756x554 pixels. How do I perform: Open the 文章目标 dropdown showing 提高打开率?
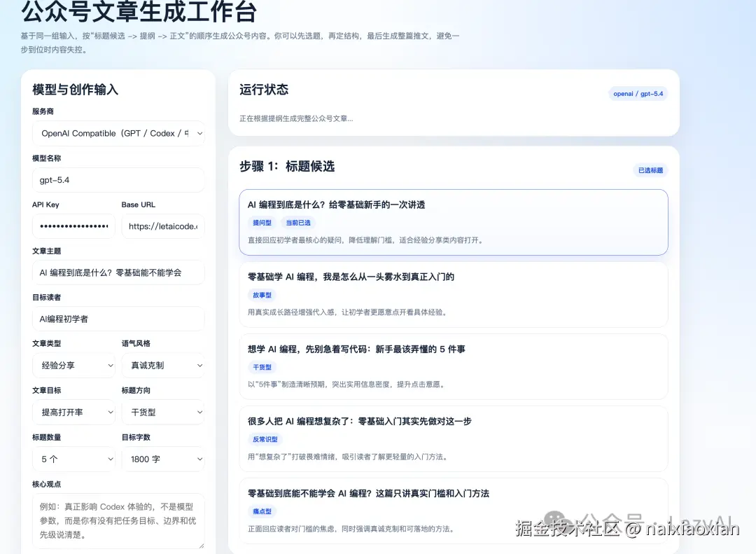(x=73, y=412)
